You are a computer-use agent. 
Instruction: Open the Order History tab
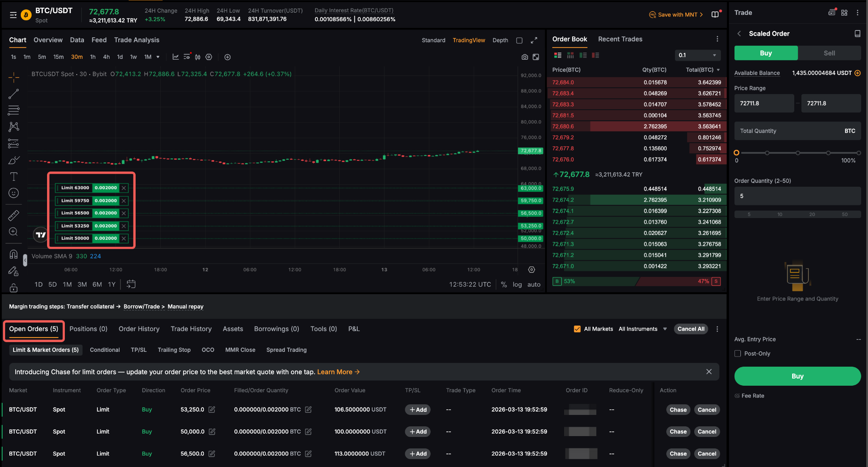tap(139, 329)
